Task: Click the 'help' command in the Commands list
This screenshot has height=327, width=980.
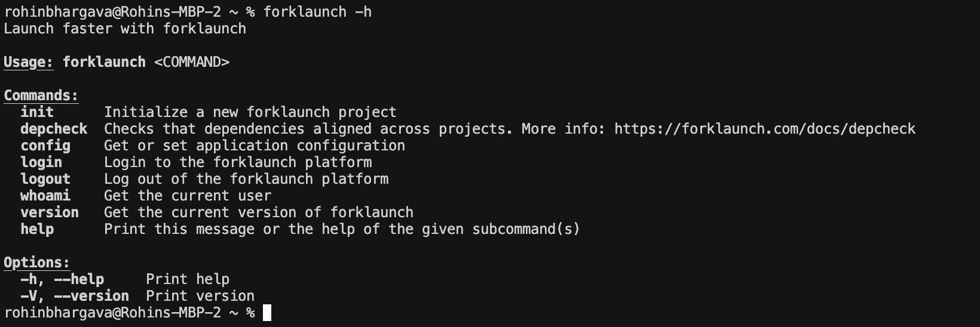Action: [37, 229]
